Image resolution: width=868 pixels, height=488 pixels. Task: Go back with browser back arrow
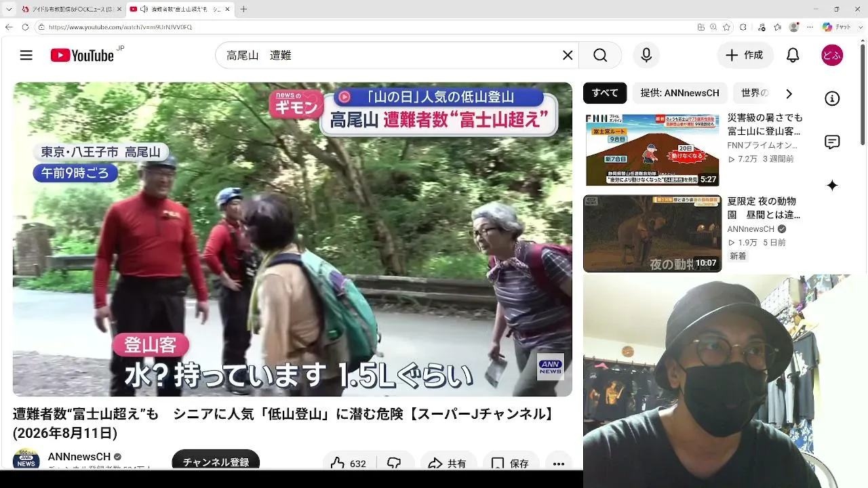9,27
